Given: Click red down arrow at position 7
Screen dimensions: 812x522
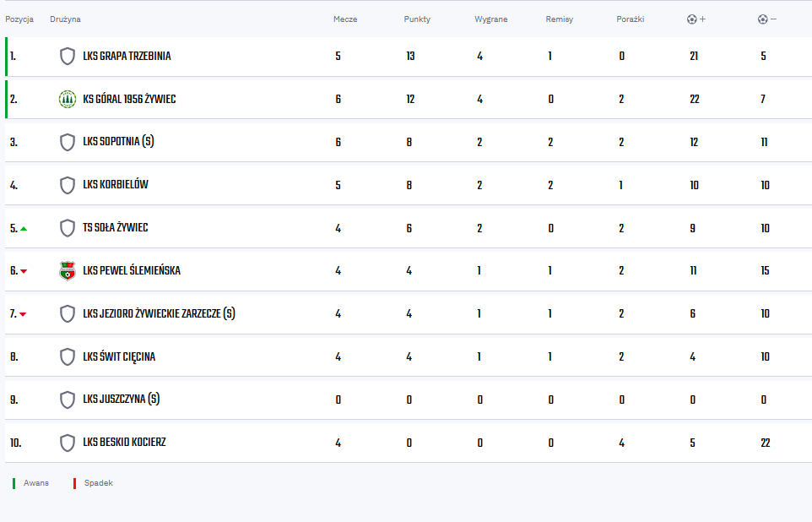Looking at the screenshot, I should [23, 314].
